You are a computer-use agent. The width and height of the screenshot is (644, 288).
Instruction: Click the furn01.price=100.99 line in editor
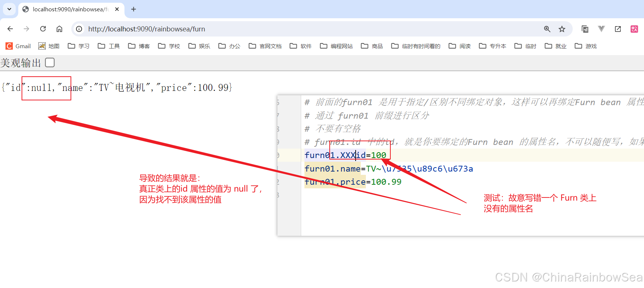[353, 182]
